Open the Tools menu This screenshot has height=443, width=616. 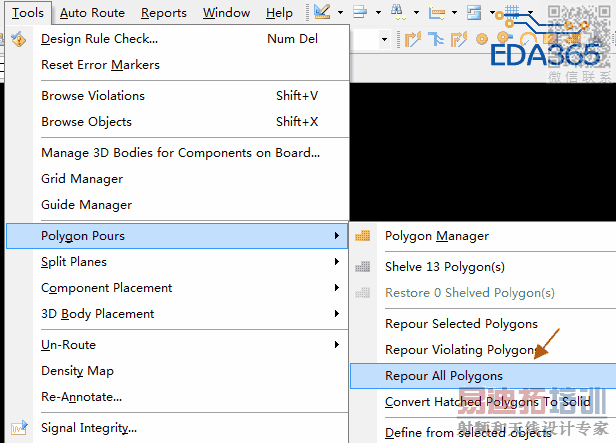[28, 13]
